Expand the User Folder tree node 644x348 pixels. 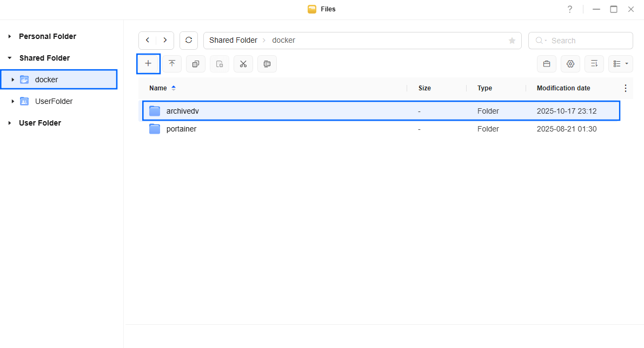point(10,123)
